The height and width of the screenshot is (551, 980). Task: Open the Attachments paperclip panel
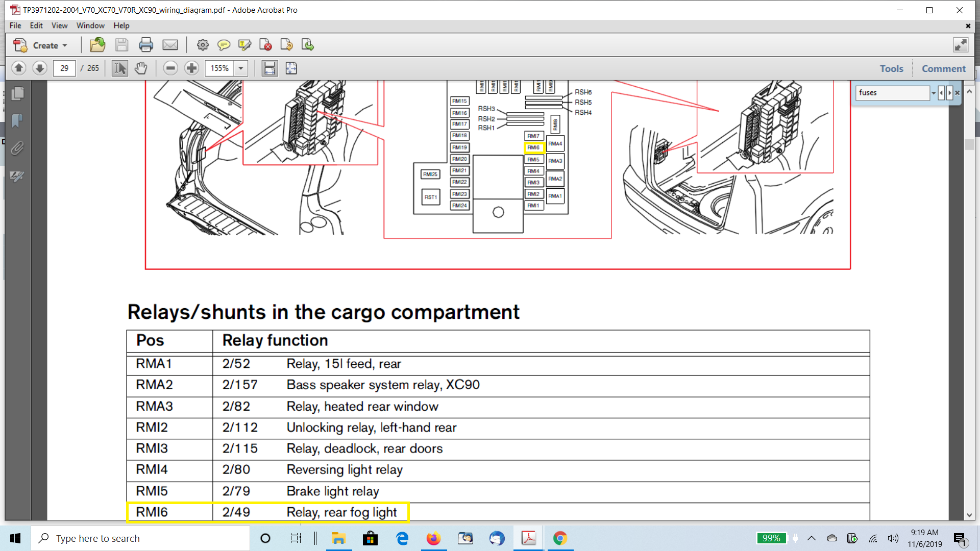click(17, 148)
